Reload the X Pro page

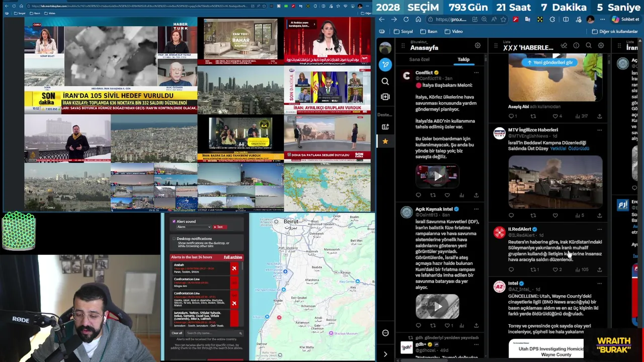click(x=406, y=20)
